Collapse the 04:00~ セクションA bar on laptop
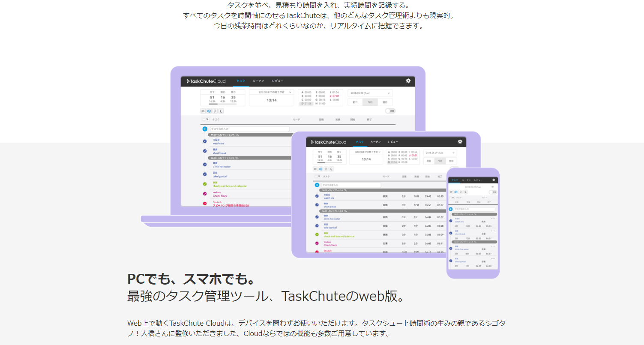 [249, 135]
